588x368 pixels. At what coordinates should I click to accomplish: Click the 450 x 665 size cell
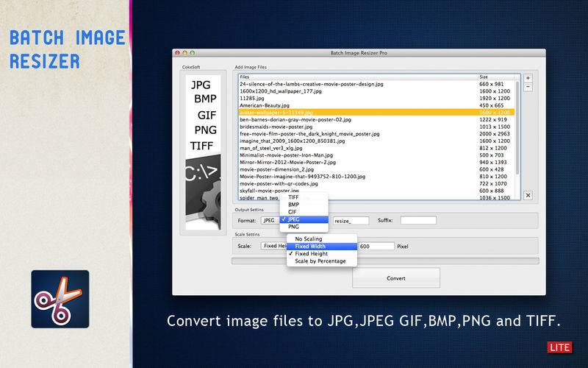491,105
